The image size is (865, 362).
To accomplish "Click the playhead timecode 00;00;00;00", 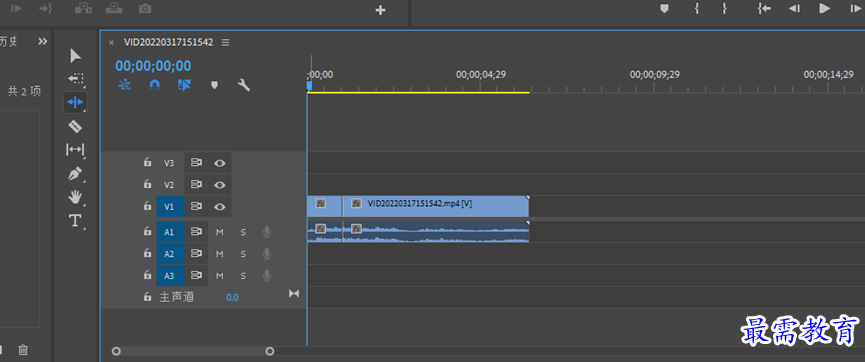I will pyautogui.click(x=153, y=66).
